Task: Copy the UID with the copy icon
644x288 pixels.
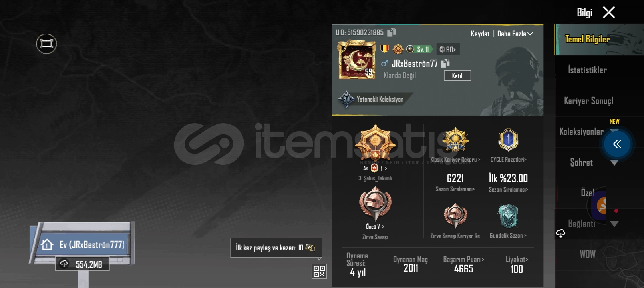Action: coord(392,32)
